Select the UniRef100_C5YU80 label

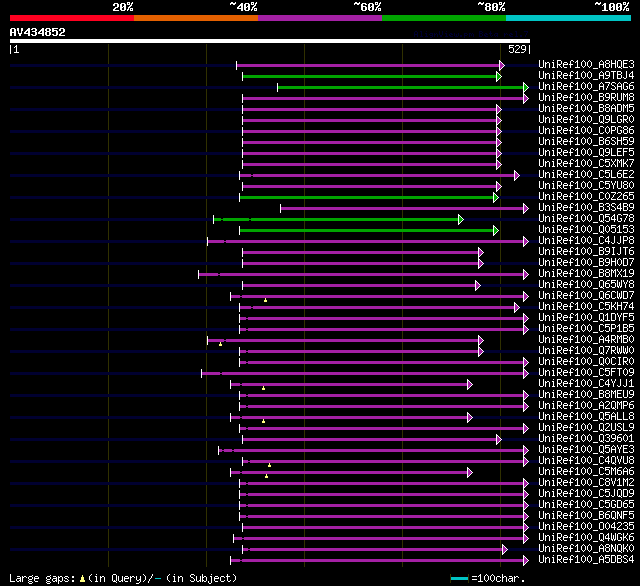(586, 186)
